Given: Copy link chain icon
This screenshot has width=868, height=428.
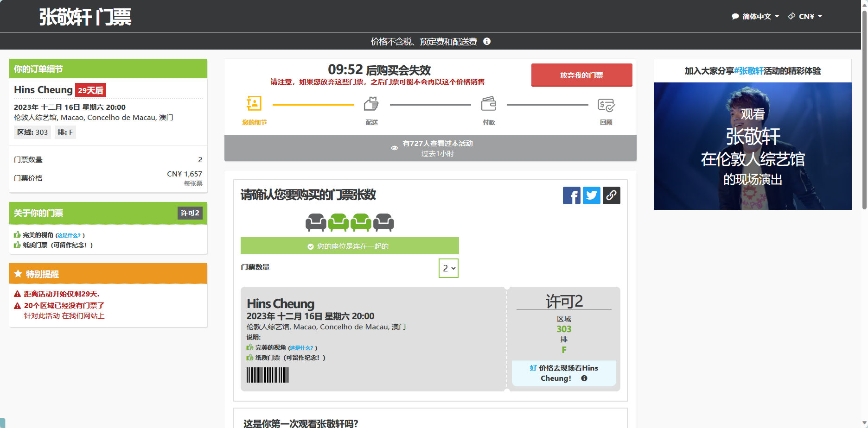Looking at the screenshot, I should [x=612, y=195].
